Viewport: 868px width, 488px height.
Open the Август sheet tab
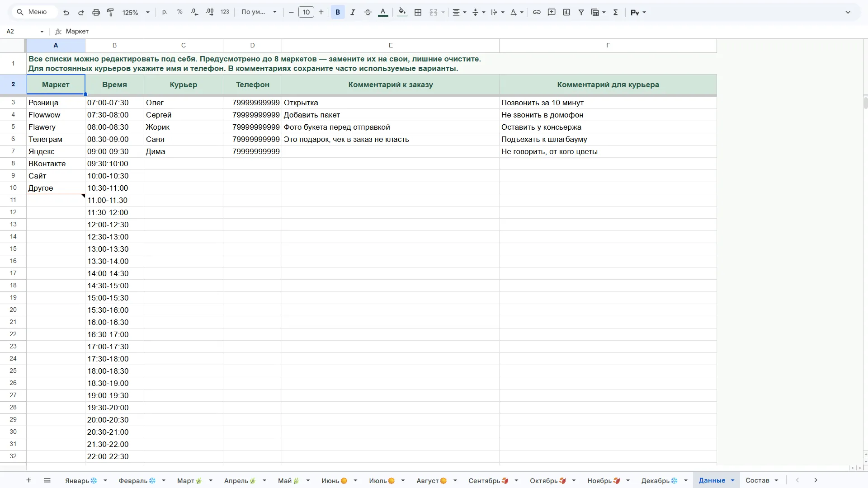pos(431,480)
